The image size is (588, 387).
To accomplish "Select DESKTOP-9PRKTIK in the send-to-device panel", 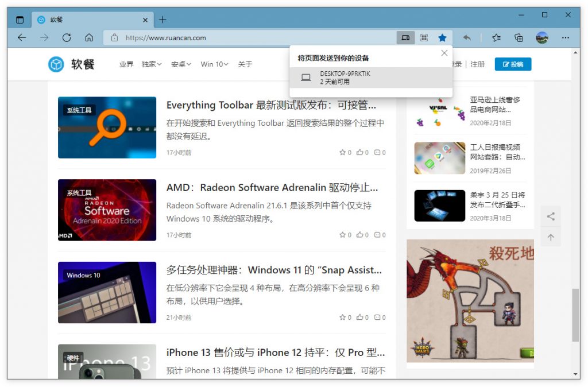I will (370, 77).
